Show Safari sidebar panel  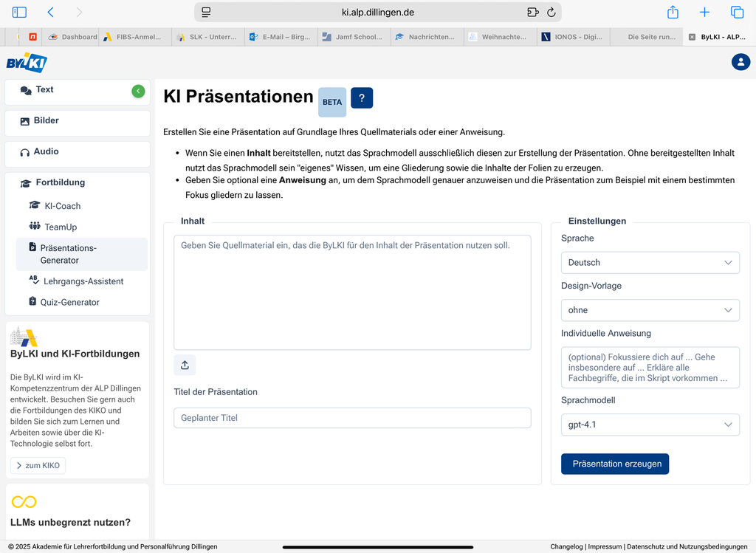19,13
